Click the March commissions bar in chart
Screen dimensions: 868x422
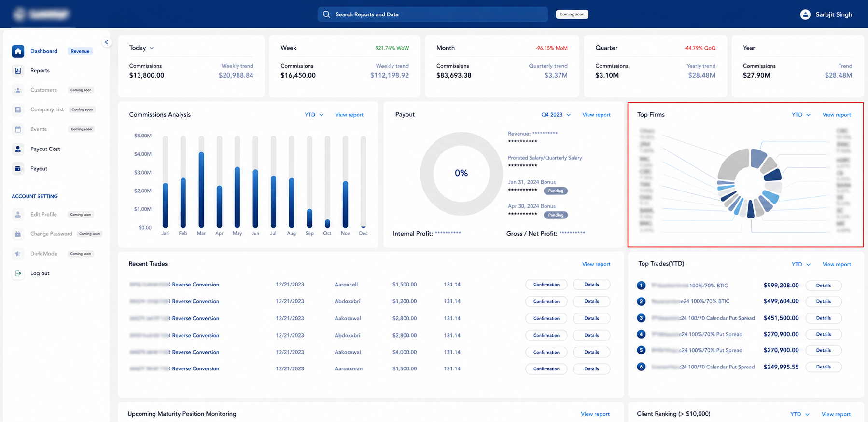click(x=201, y=190)
